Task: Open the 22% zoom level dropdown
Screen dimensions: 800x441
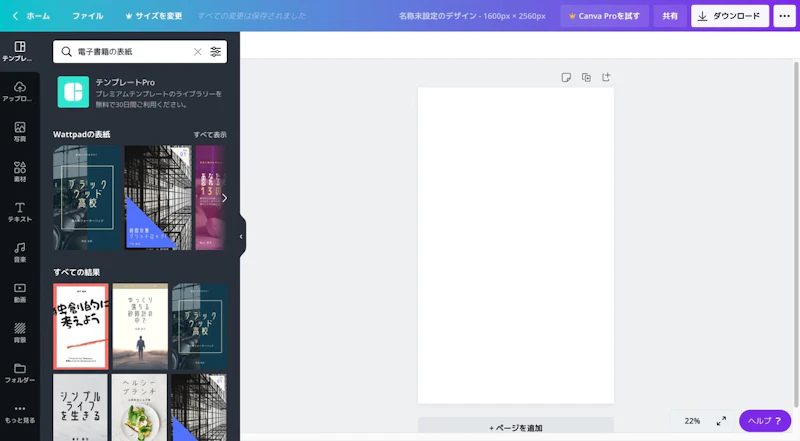Action: 692,421
